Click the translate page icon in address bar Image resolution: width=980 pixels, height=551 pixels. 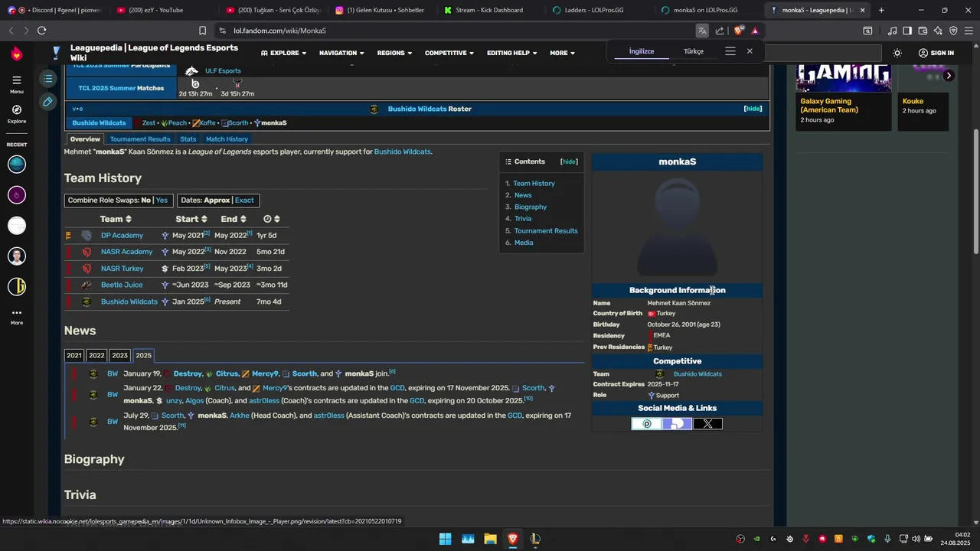point(701,31)
